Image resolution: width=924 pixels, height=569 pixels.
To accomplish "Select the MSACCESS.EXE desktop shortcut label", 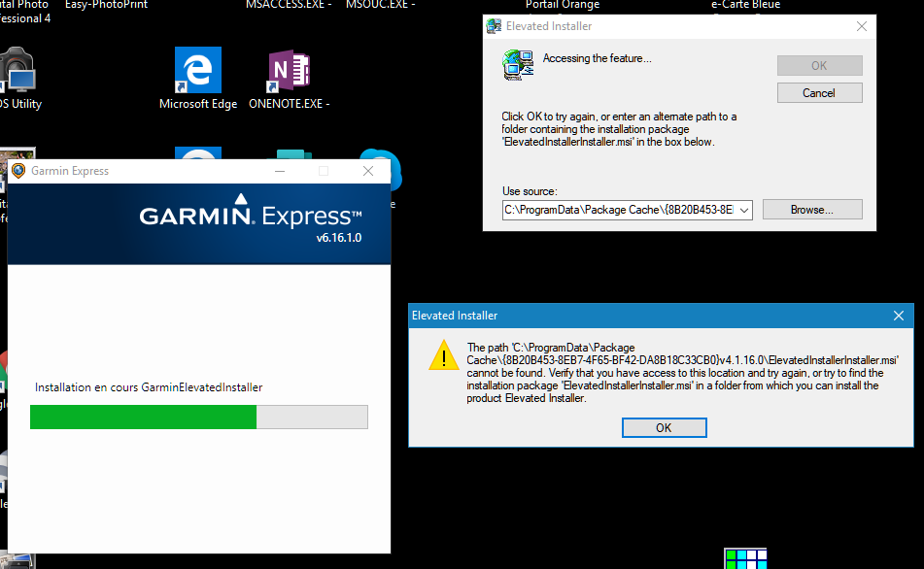I will 289,5.
